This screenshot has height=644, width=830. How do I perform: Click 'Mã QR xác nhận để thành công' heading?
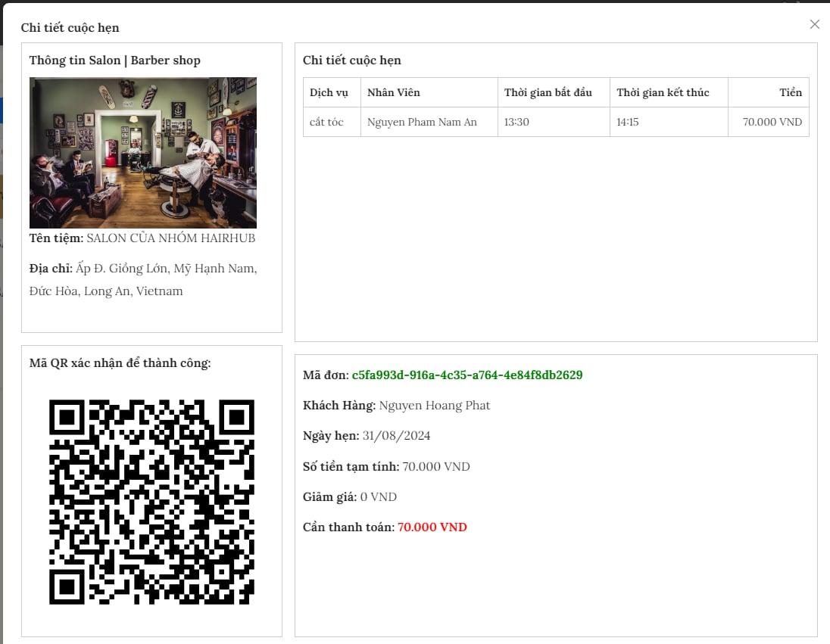(120, 363)
